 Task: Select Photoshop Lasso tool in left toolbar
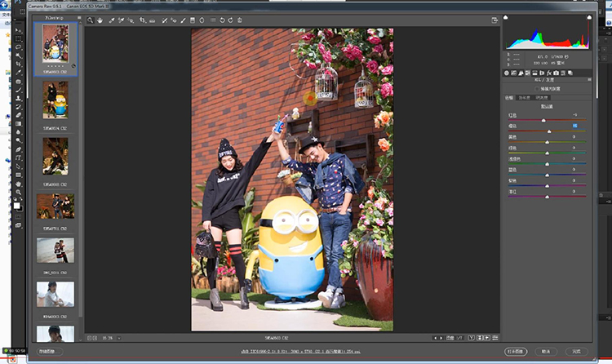[x=18, y=47]
